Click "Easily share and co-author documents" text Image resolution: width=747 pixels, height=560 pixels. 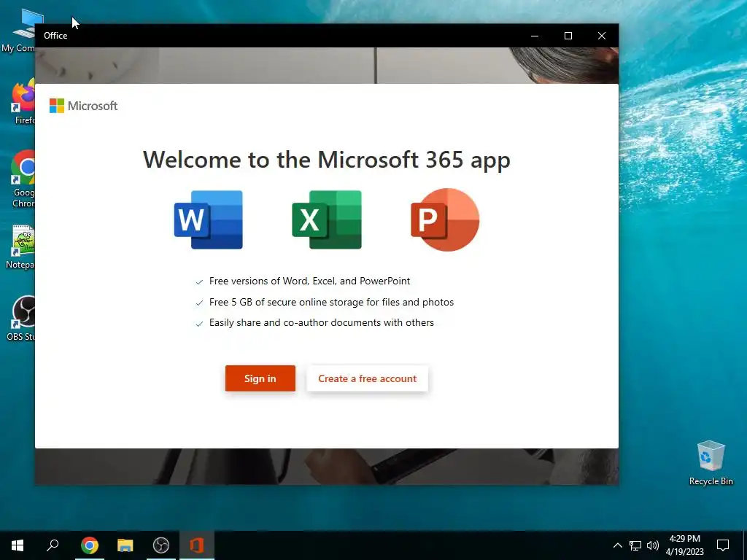295,322
